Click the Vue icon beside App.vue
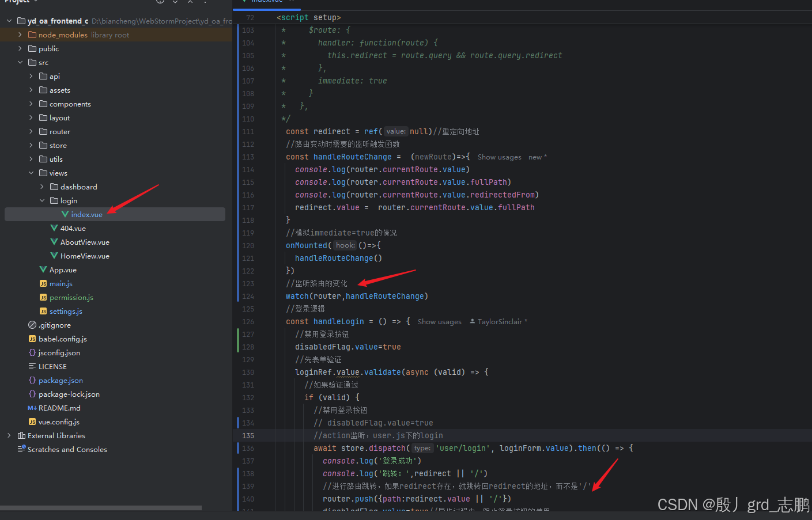Image resolution: width=812 pixels, height=520 pixels. click(x=43, y=270)
